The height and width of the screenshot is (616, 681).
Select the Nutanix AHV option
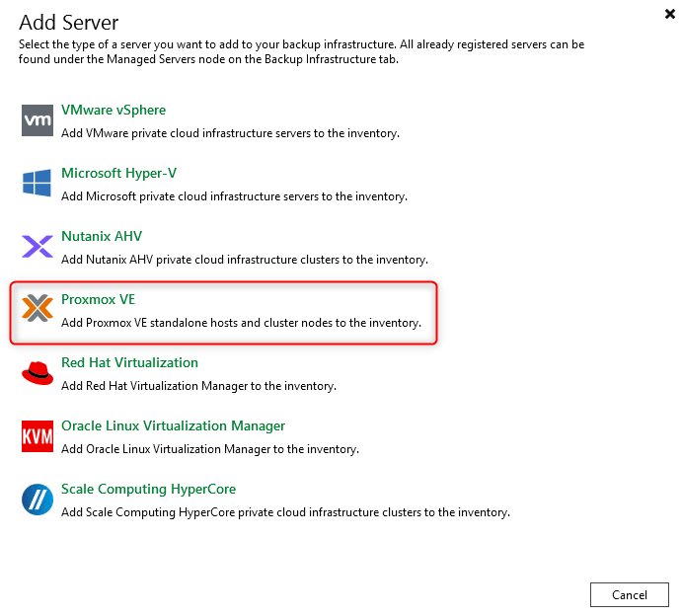(102, 236)
